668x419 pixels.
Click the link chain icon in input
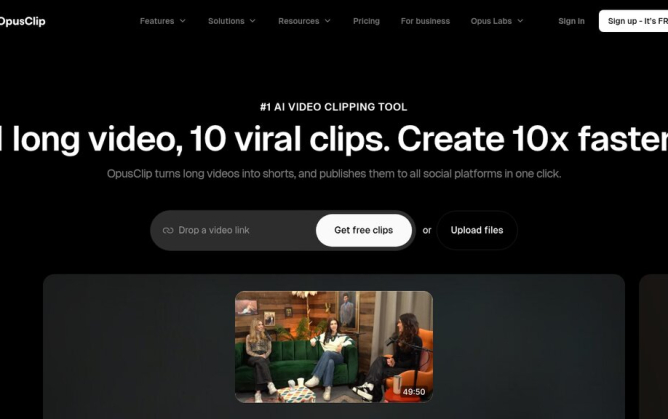click(168, 230)
